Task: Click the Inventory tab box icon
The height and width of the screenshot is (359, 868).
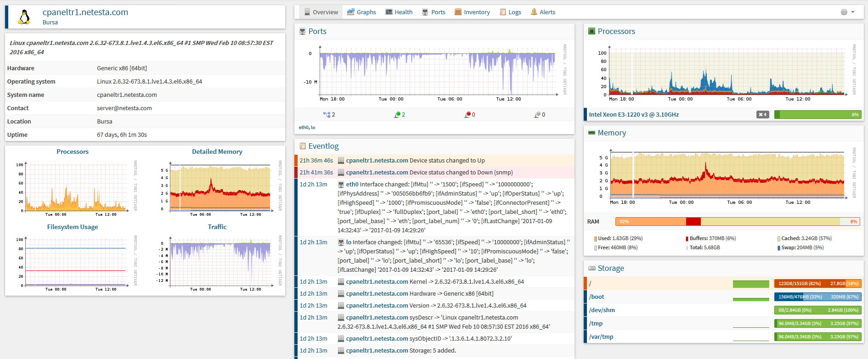Action: [458, 12]
